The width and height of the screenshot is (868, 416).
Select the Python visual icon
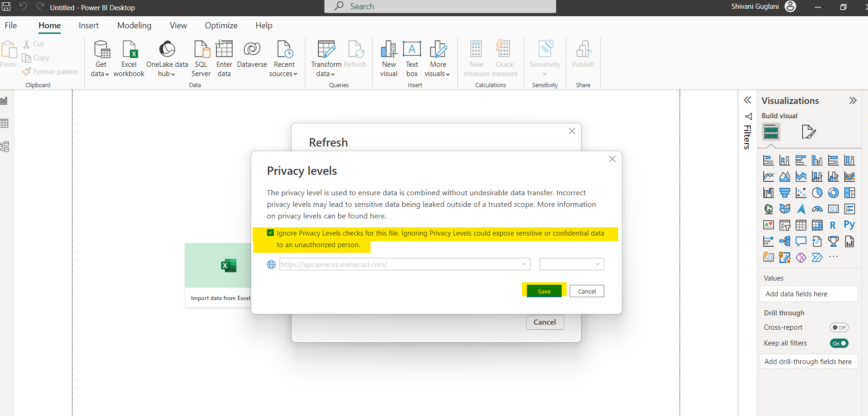coord(849,225)
